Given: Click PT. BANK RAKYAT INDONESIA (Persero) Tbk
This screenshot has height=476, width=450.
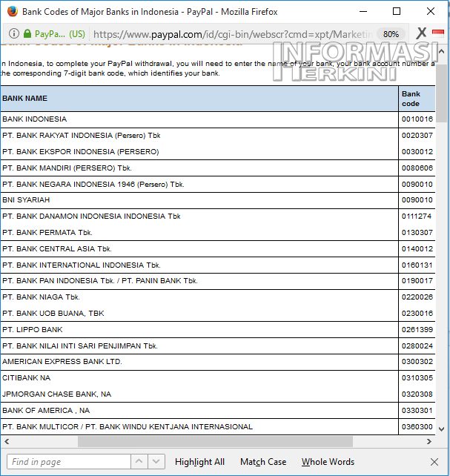Looking at the screenshot, I should 81,136.
